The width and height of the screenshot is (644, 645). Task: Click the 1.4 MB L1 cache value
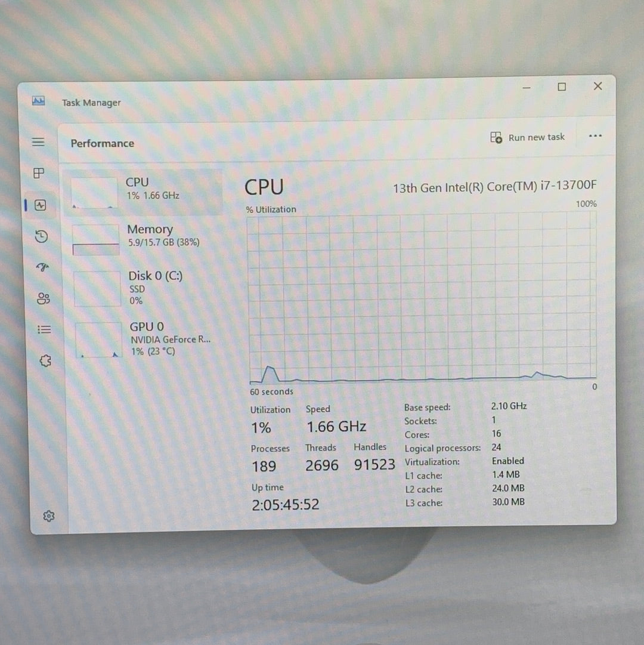click(506, 474)
